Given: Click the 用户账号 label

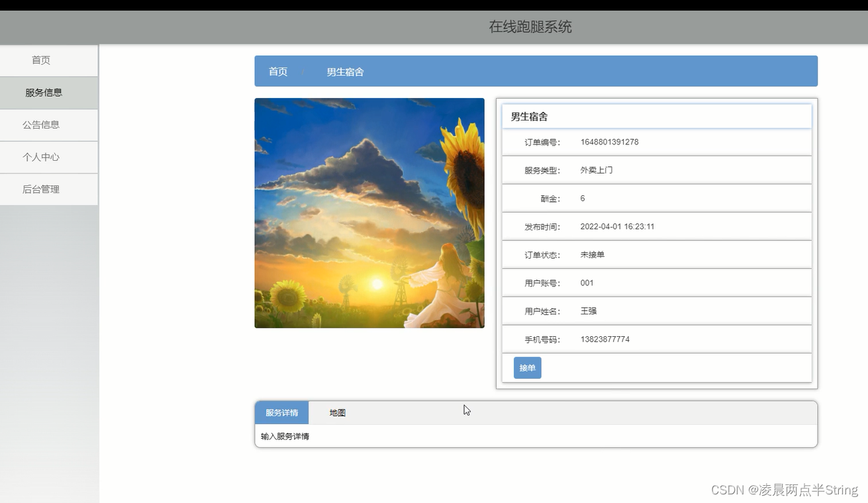Looking at the screenshot, I should point(542,283).
